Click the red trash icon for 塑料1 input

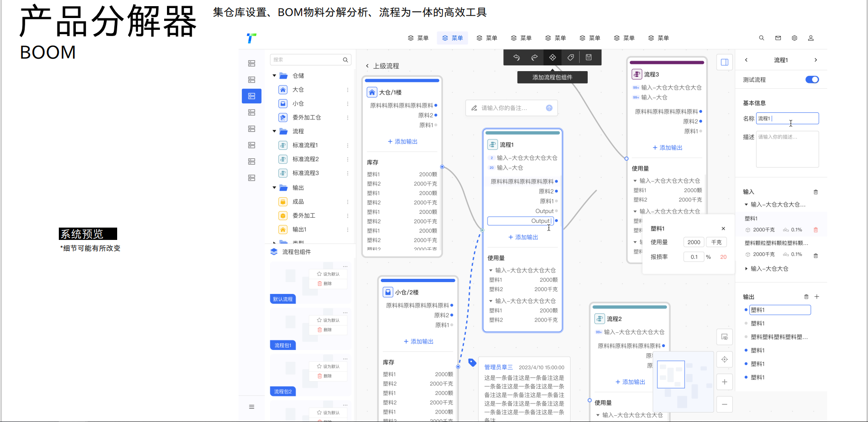pos(816,230)
